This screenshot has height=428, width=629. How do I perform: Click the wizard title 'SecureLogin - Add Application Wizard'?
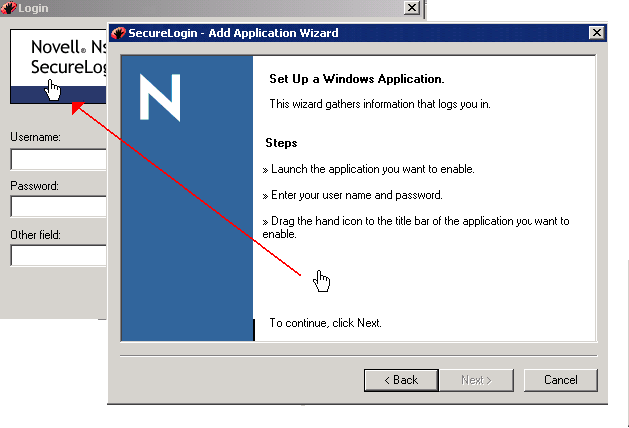pos(233,33)
